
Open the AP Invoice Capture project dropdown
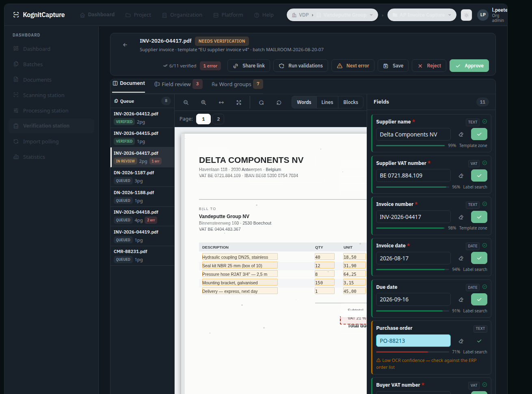point(422,15)
